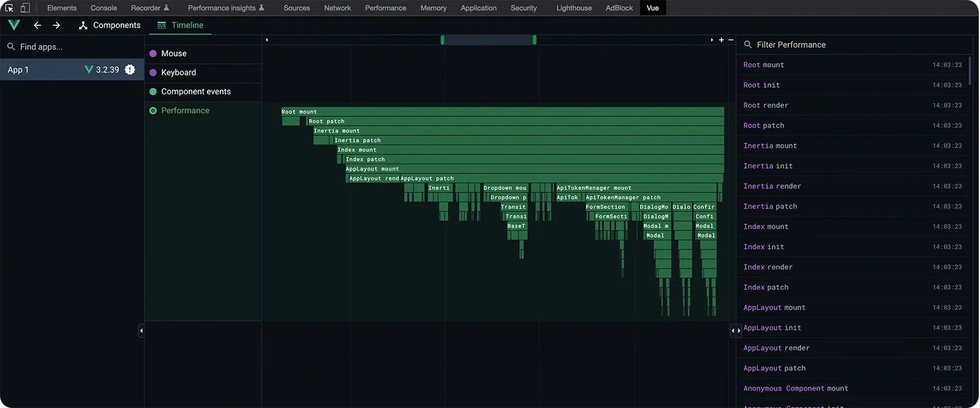Select the Mouse layer row
The height and width of the screenshot is (408, 980).
pos(203,53)
